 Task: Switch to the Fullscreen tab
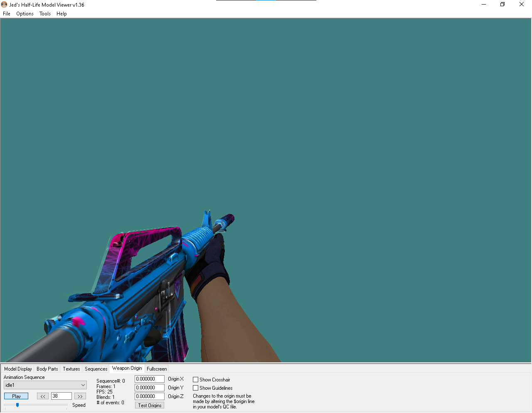pos(157,369)
